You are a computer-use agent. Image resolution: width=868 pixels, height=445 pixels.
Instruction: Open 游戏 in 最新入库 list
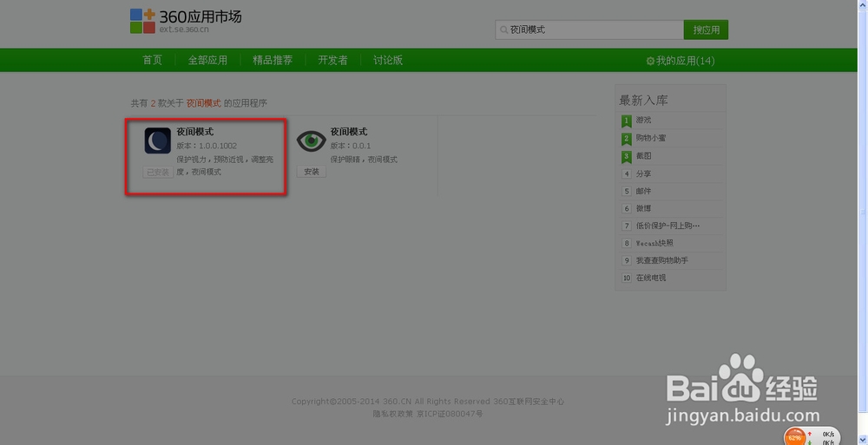point(643,120)
